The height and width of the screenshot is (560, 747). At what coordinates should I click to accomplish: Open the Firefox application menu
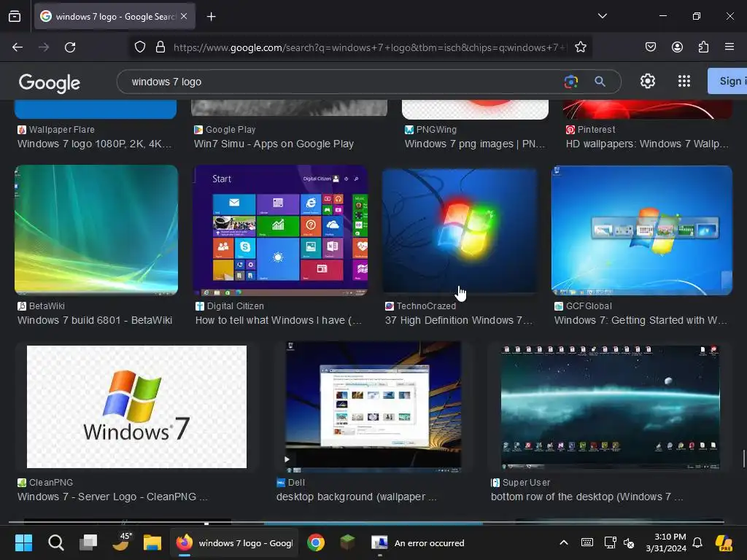tap(729, 47)
